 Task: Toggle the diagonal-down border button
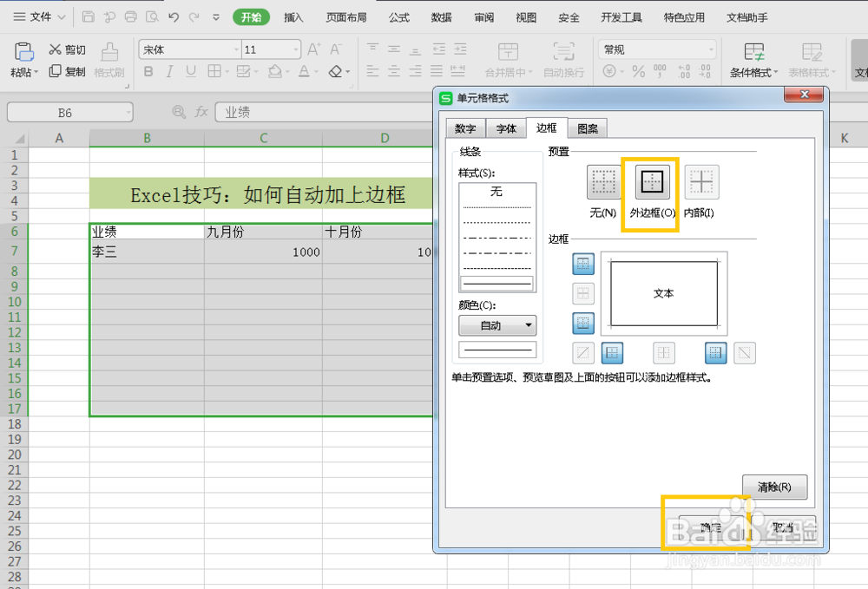pyautogui.click(x=745, y=353)
